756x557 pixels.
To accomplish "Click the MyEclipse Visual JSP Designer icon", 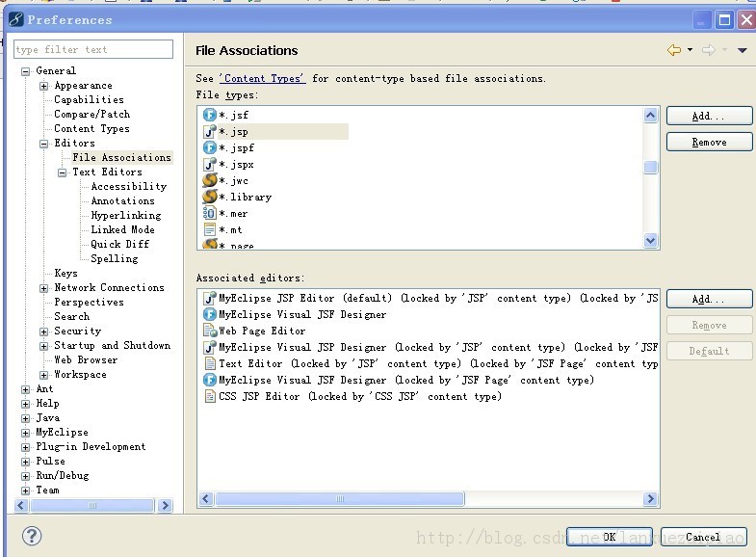I will click(210, 347).
